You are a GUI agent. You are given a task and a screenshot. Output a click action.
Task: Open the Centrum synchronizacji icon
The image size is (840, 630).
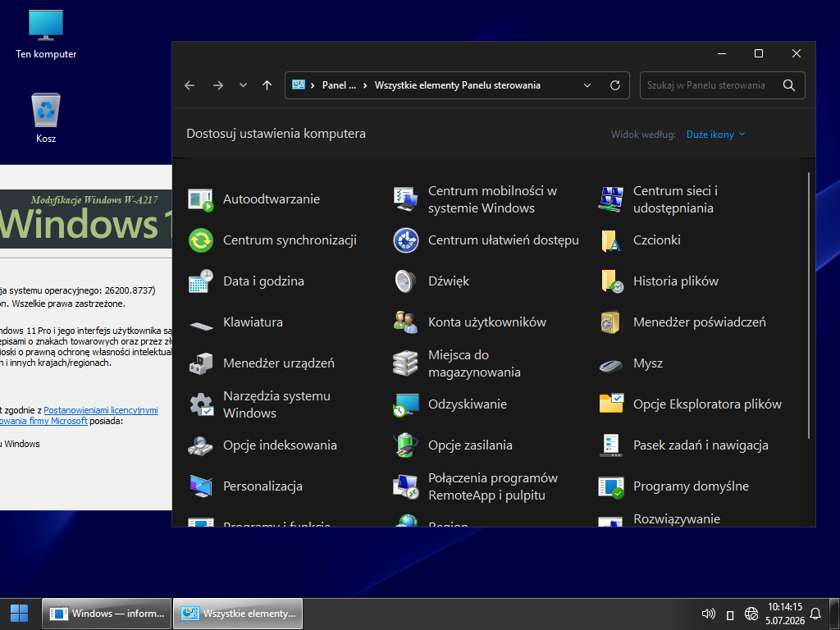(201, 240)
